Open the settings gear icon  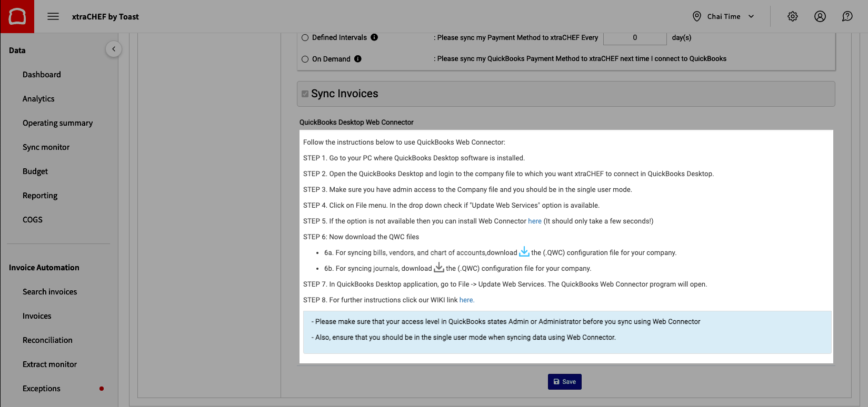click(792, 16)
